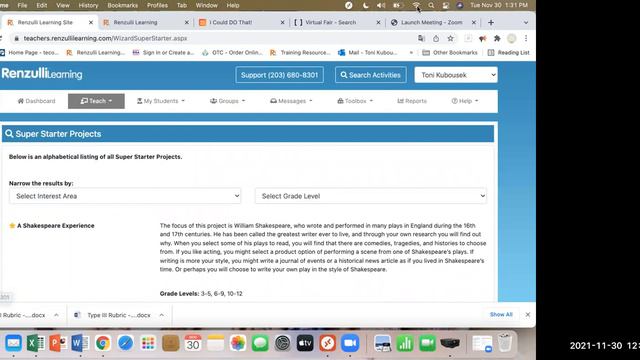Open the Apple TV app
The height and width of the screenshot is (360, 640).
(x=305, y=343)
